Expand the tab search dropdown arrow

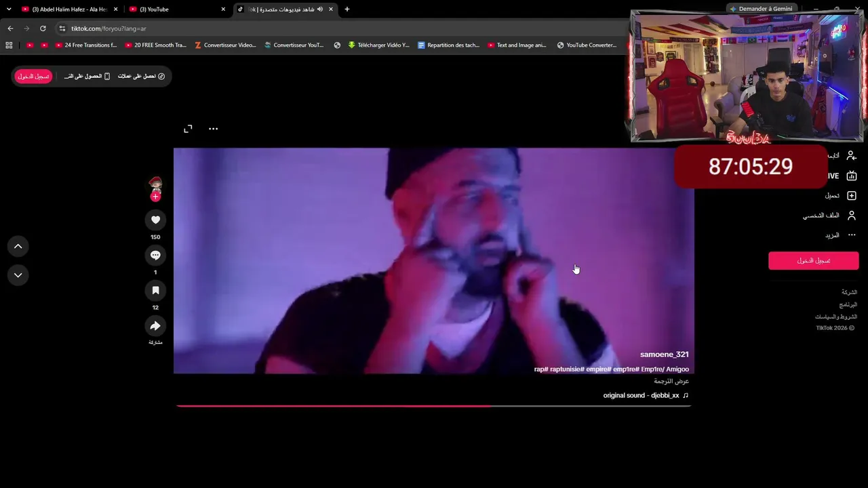pyautogui.click(x=9, y=9)
